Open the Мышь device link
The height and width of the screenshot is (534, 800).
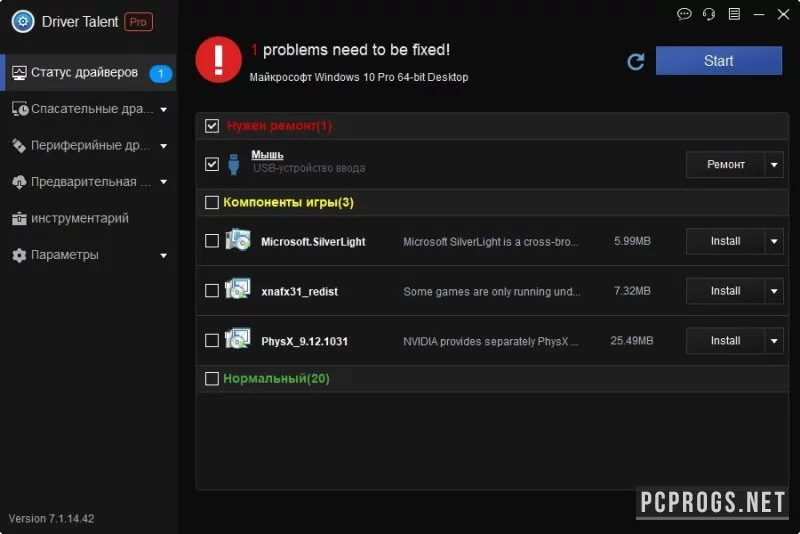pyautogui.click(x=267, y=155)
